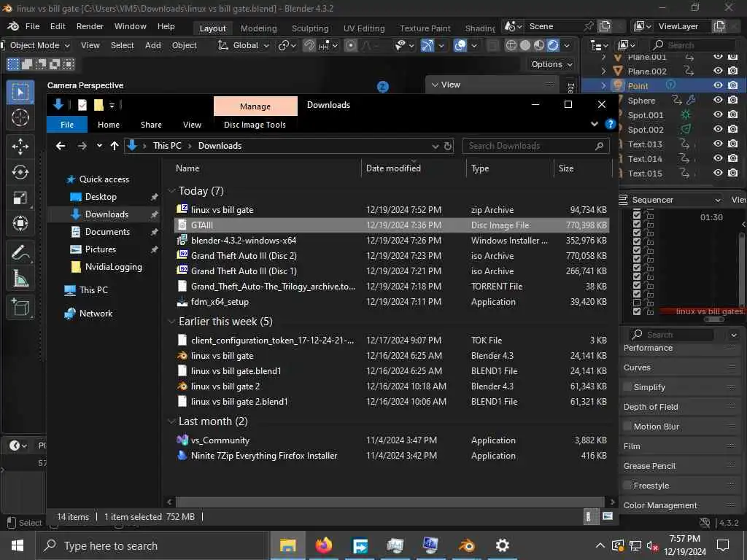Open the Sequencer editor type dropdown
Viewport: 747px width, 560px height.
(672, 200)
